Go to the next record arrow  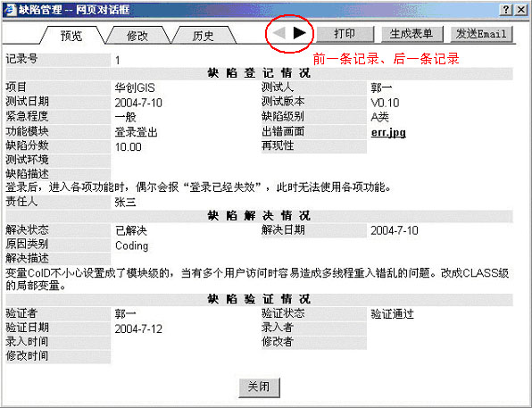(300, 33)
